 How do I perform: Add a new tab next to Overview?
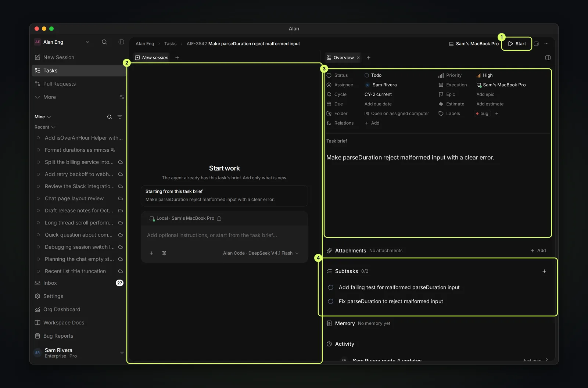369,58
